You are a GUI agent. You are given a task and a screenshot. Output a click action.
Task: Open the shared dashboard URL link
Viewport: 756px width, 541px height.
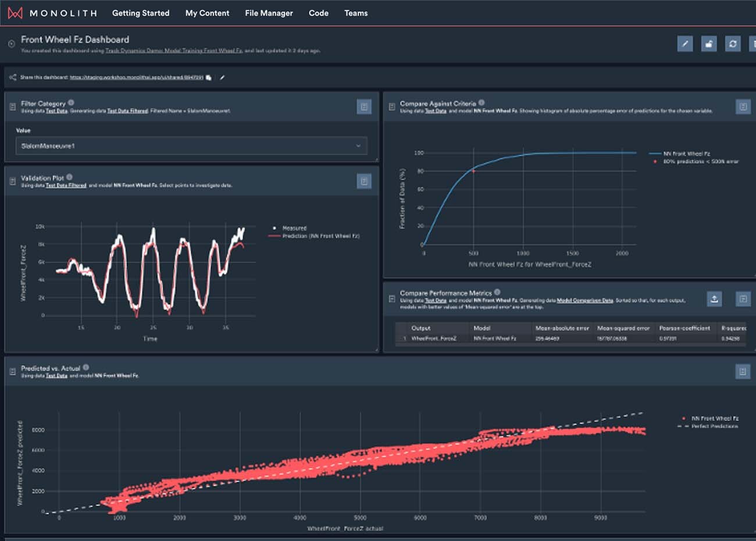coord(137,77)
